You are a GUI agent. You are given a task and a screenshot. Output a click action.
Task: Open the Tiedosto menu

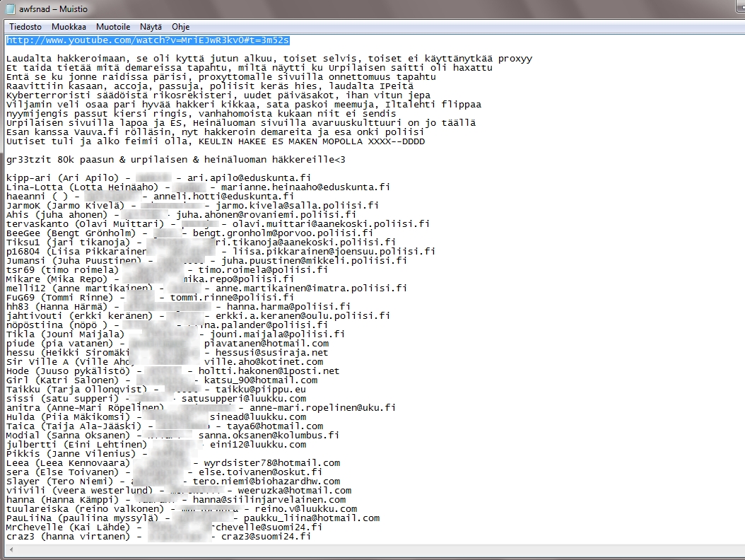(25, 27)
